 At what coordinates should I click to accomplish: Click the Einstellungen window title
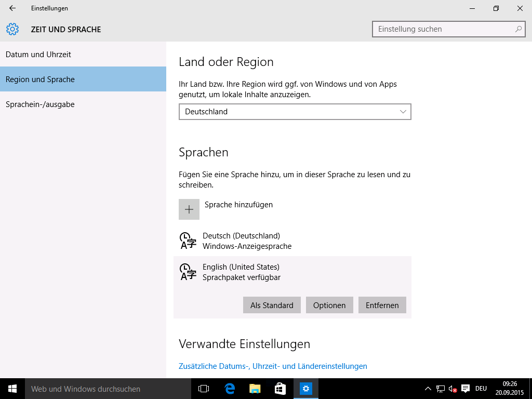pos(49,8)
